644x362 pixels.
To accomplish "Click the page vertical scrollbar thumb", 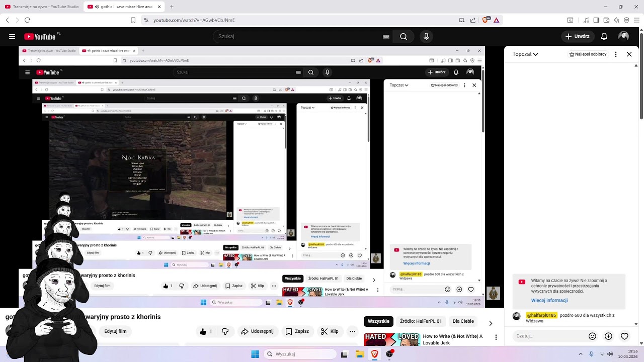I will pyautogui.click(x=641, y=76).
